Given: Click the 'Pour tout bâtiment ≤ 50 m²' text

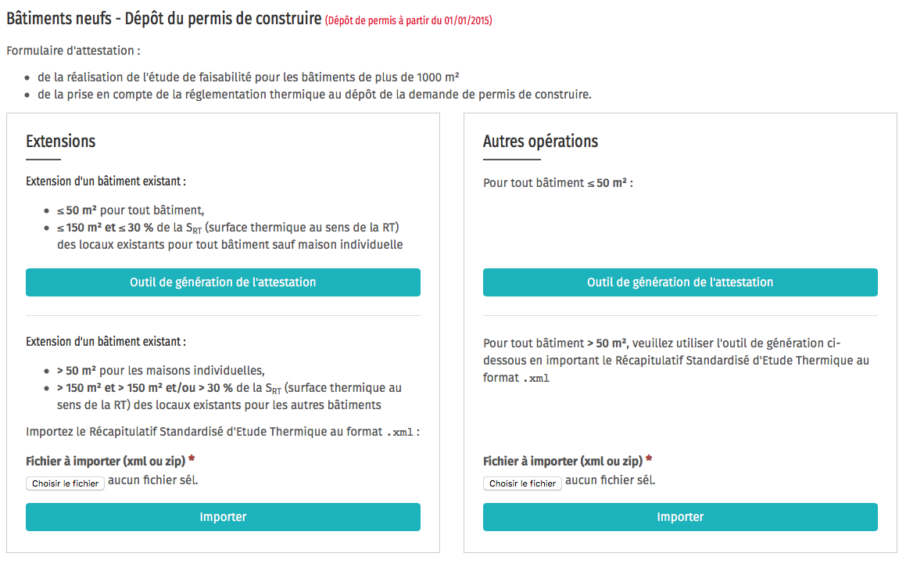Looking at the screenshot, I should 557,183.
